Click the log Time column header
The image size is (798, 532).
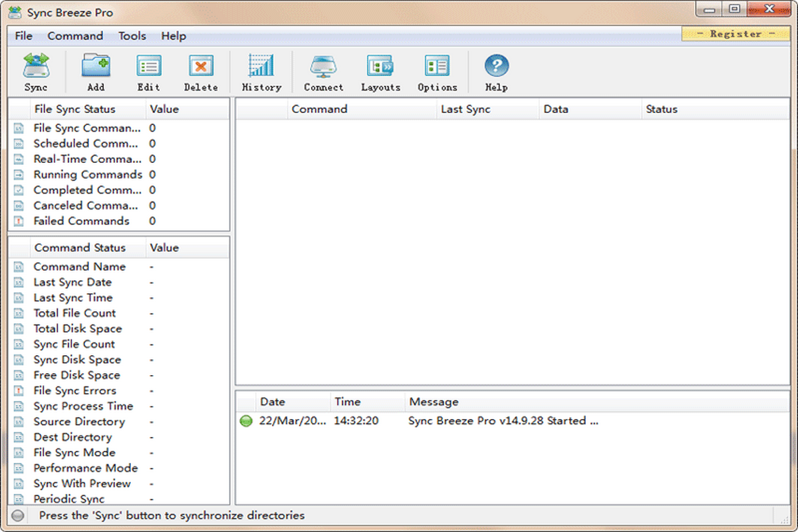point(368,402)
